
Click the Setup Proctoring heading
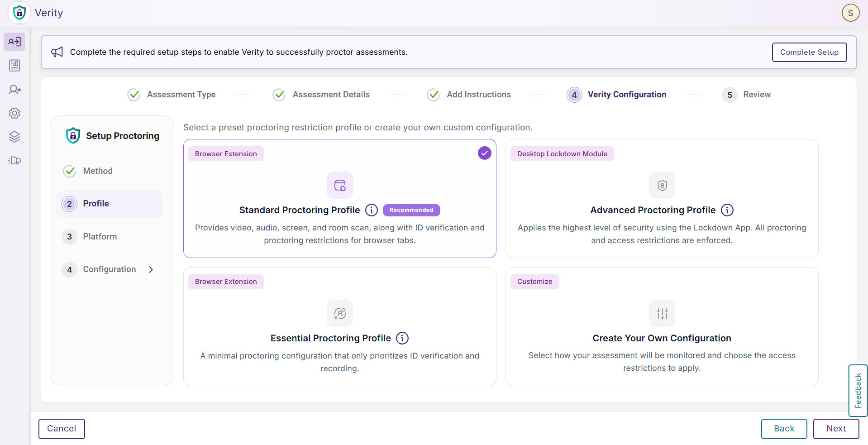coord(123,136)
